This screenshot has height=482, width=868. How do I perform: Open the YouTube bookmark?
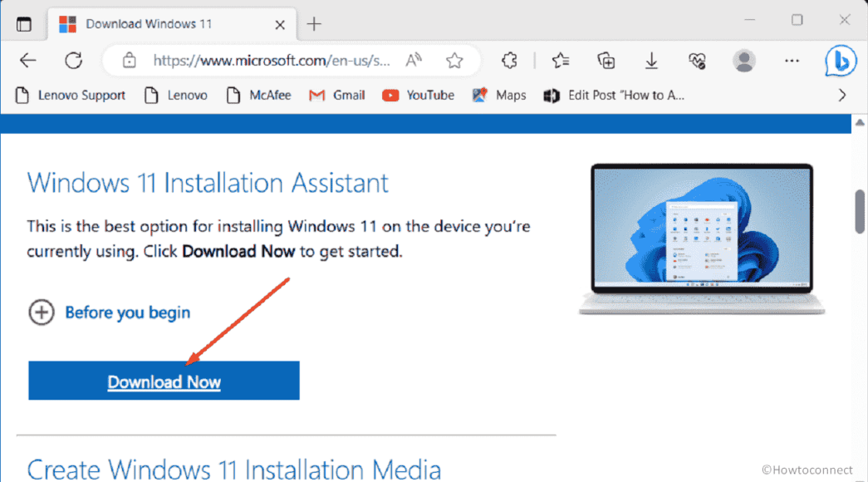tap(418, 96)
